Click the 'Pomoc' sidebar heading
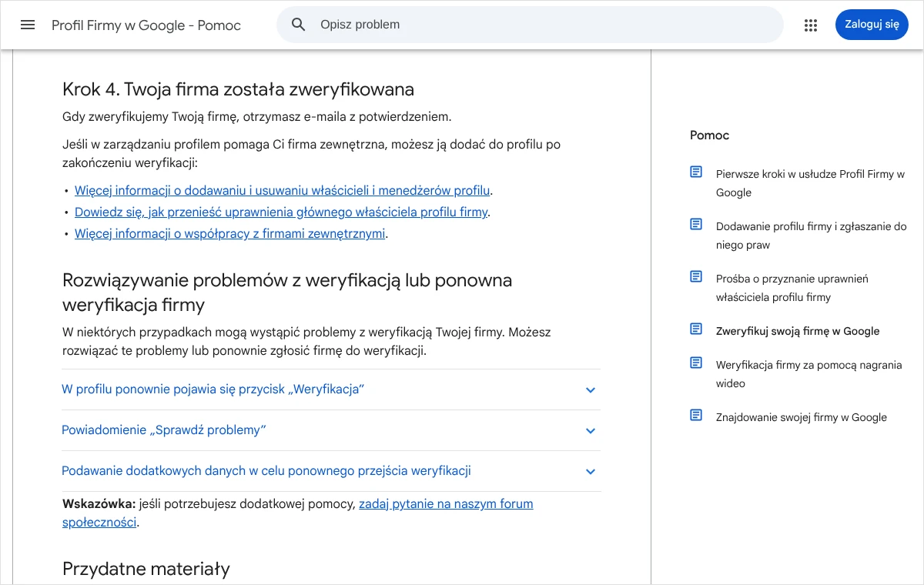This screenshot has height=585, width=924. [x=709, y=135]
